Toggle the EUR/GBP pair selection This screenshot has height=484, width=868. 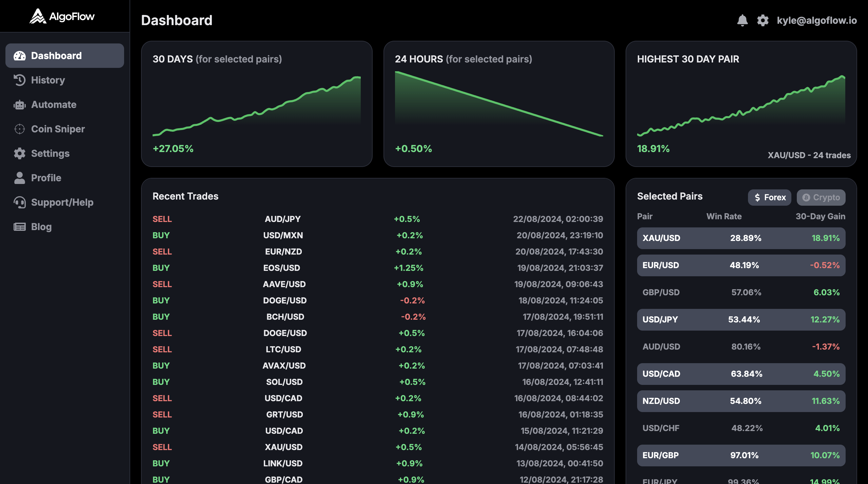(x=741, y=455)
